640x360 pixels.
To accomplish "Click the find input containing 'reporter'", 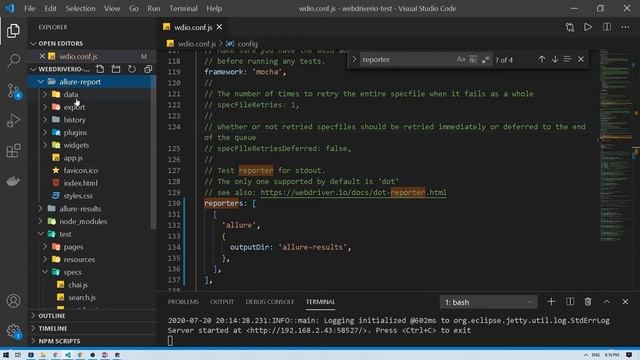I will [x=407, y=60].
